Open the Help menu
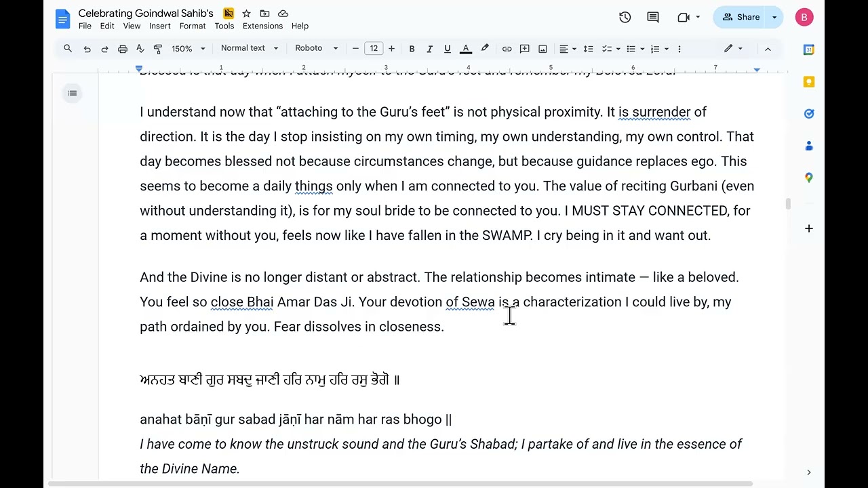The height and width of the screenshot is (488, 868). pyautogui.click(x=300, y=26)
